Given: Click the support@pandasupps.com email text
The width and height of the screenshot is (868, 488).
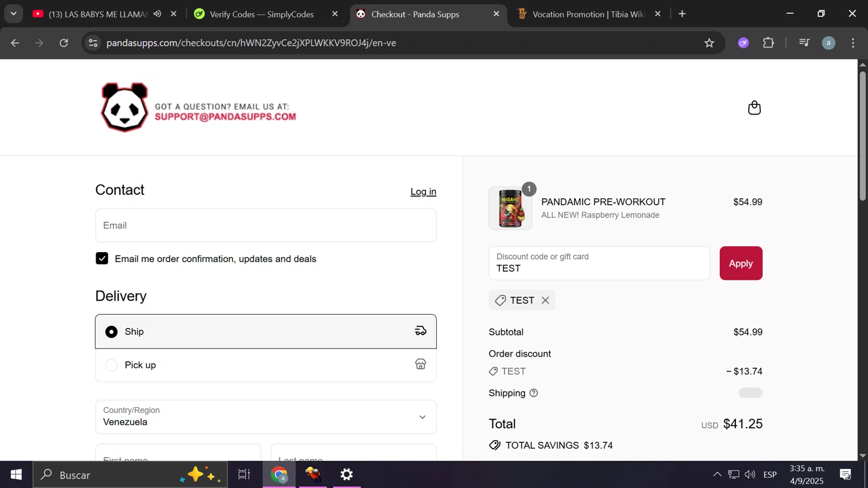Looking at the screenshot, I should tap(225, 117).
